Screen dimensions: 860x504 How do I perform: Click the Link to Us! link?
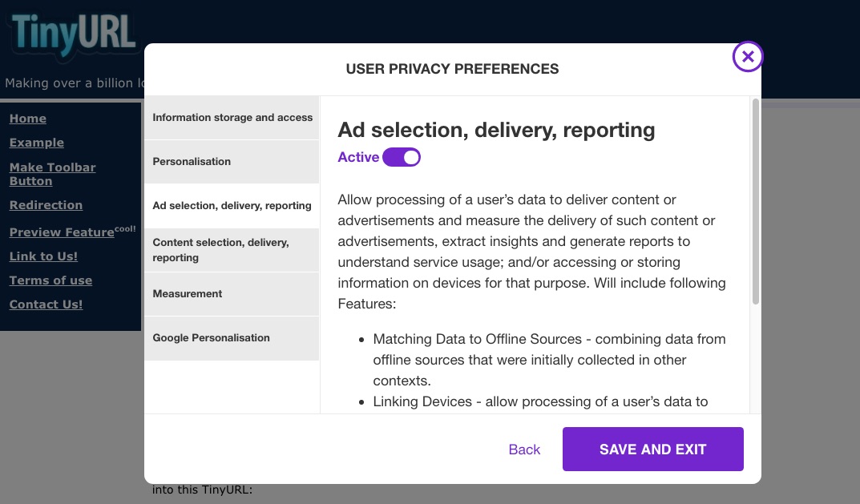[43, 256]
